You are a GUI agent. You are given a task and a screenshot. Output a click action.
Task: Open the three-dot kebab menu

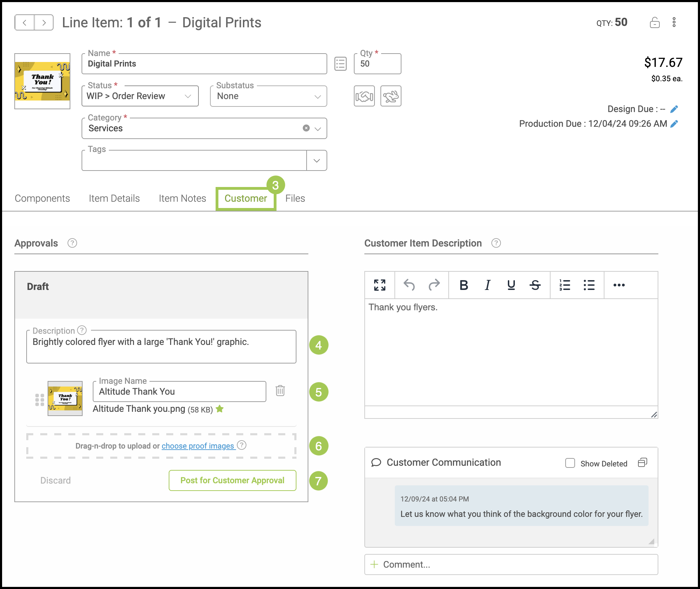click(x=674, y=22)
